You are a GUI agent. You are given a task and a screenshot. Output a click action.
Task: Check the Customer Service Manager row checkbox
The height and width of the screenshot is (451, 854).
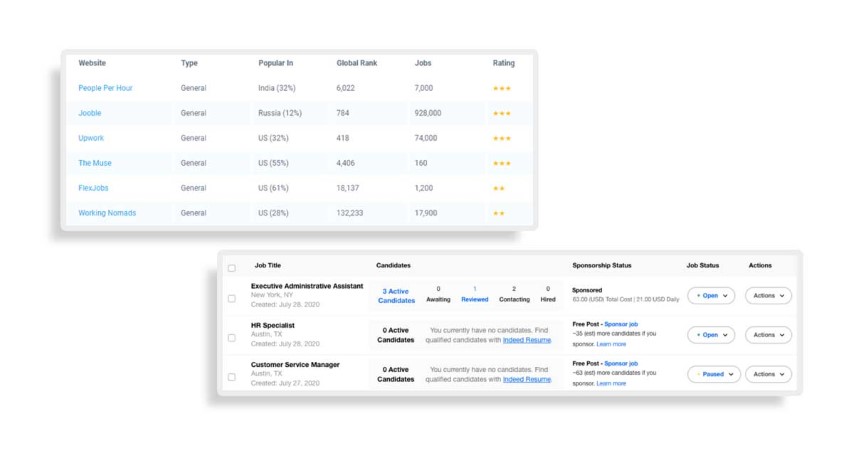[x=231, y=377]
